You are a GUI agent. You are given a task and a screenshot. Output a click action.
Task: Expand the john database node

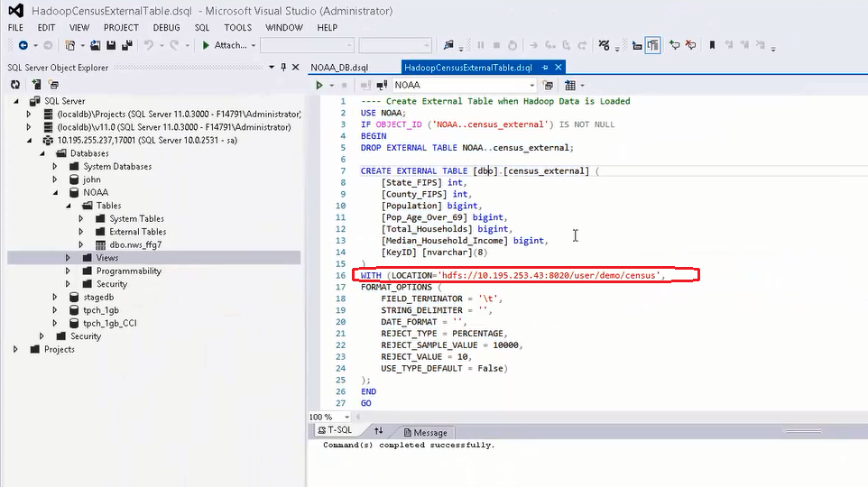click(x=55, y=179)
